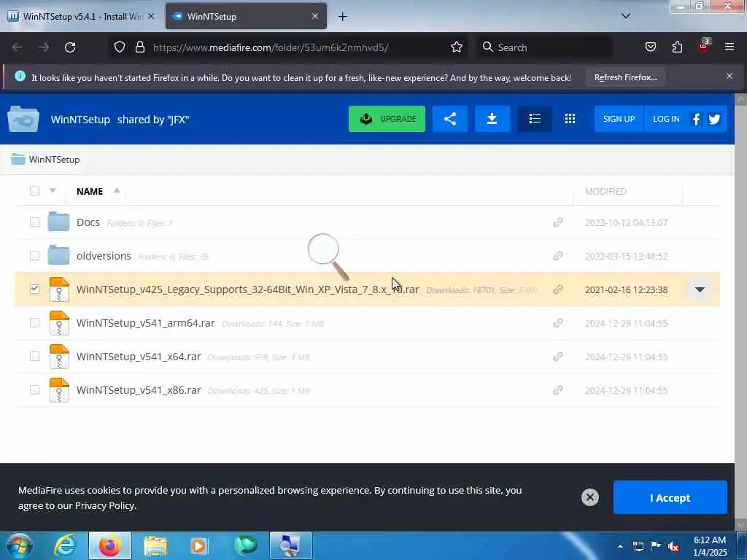Sign in with the Facebook icon
Viewport: 747px width, 560px height.
pos(696,119)
